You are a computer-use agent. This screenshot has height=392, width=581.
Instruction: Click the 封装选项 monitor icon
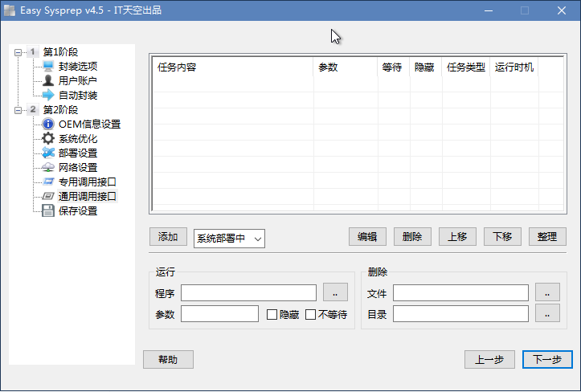point(48,67)
